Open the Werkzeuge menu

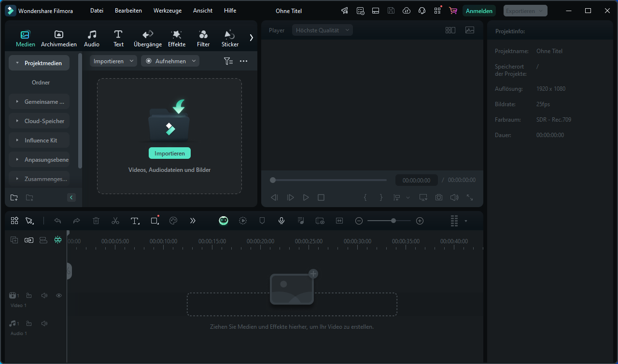[168, 11]
